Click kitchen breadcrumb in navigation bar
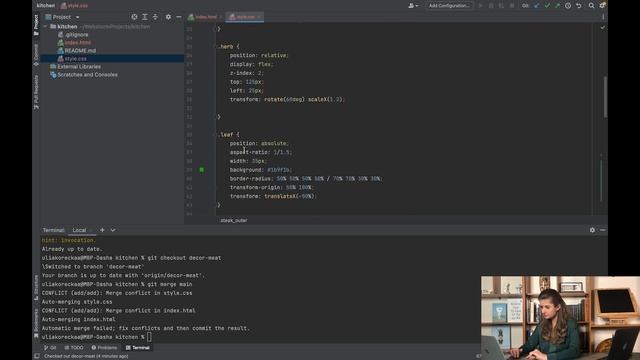The height and width of the screenshot is (360, 640). tap(46, 6)
